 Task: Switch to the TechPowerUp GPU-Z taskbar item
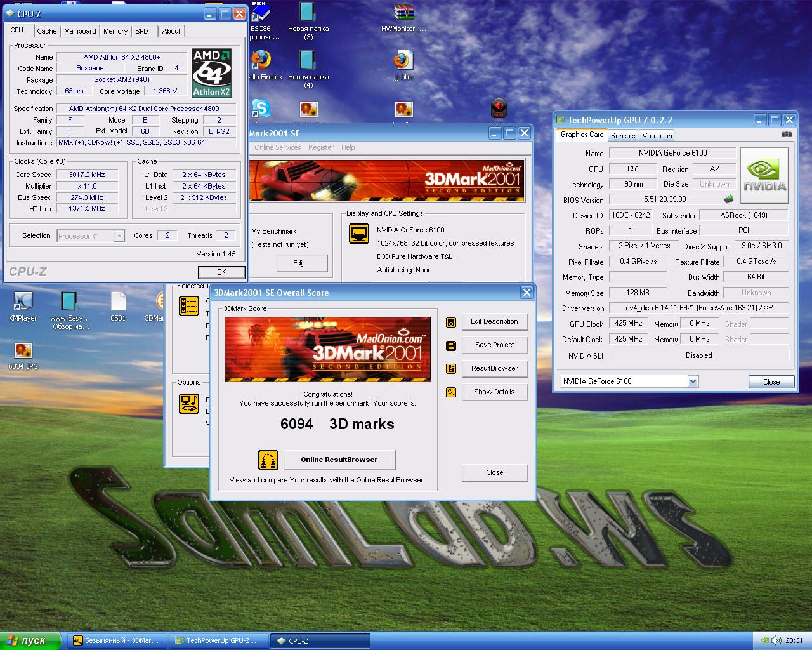pyautogui.click(x=219, y=640)
